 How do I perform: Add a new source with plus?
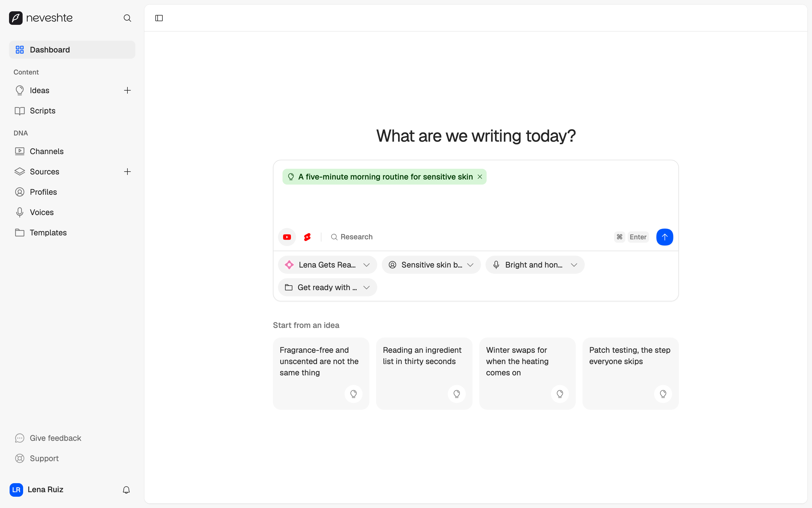coord(127,172)
